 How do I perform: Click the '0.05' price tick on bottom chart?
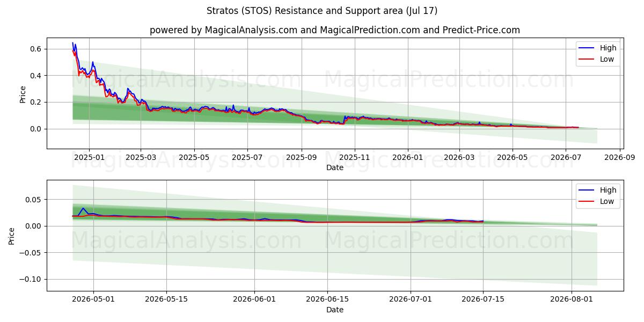click(x=34, y=200)
